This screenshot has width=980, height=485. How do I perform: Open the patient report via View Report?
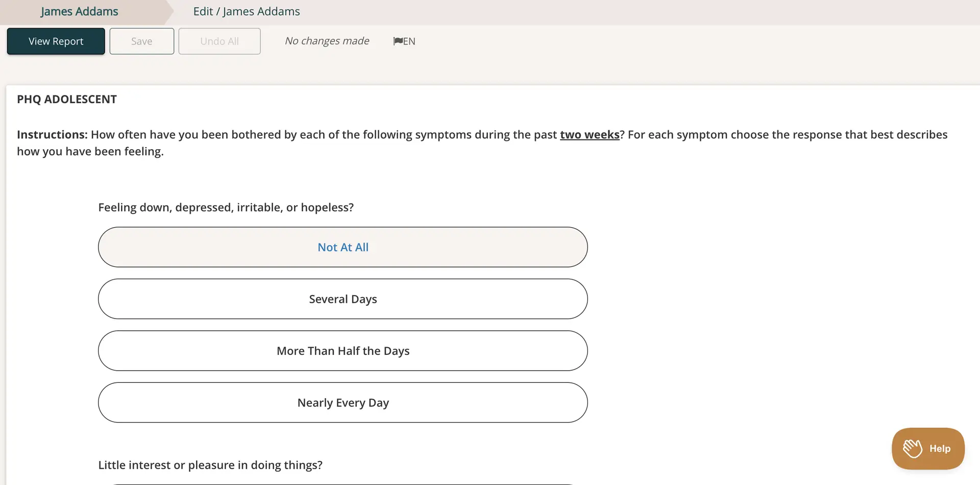tap(56, 41)
